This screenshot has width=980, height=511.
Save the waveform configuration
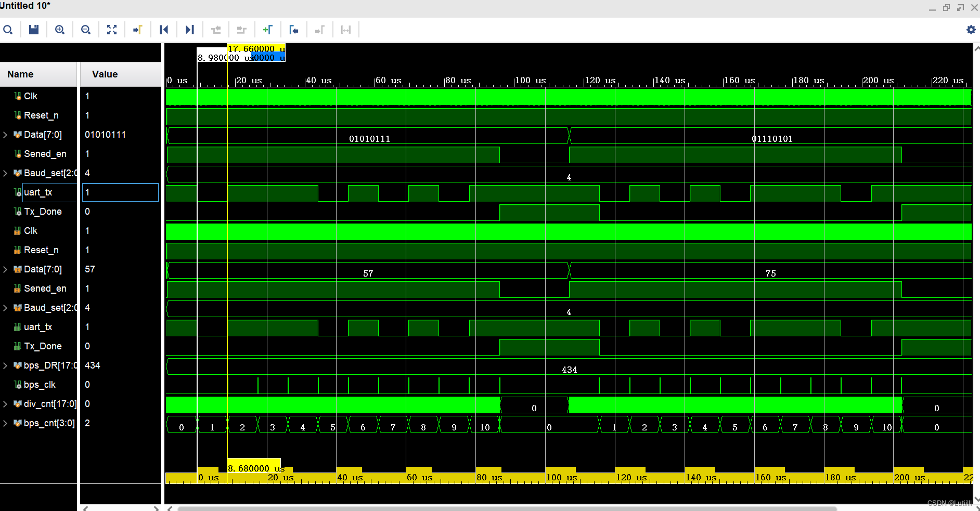(x=34, y=30)
